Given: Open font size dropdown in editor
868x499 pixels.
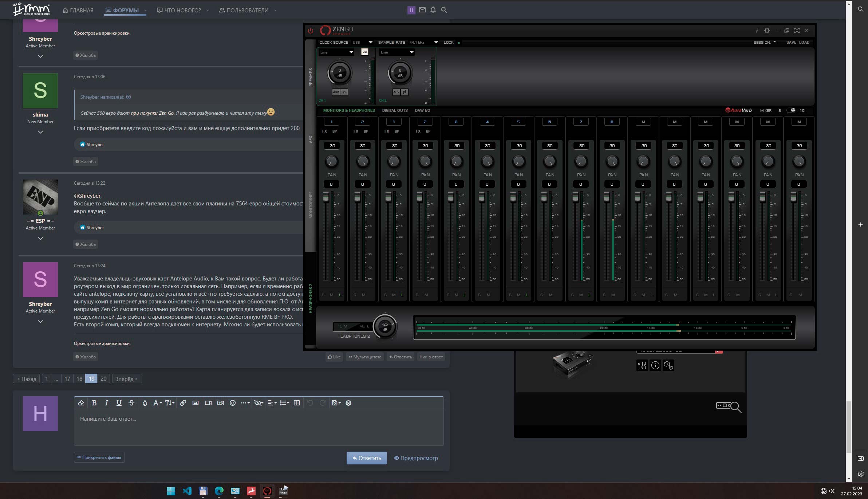Looking at the screenshot, I should pyautogui.click(x=170, y=403).
